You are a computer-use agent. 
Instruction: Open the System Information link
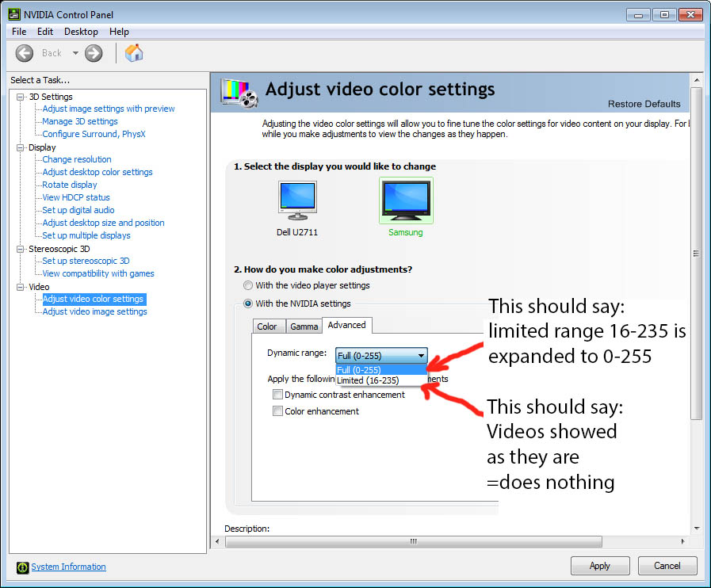tap(68, 567)
